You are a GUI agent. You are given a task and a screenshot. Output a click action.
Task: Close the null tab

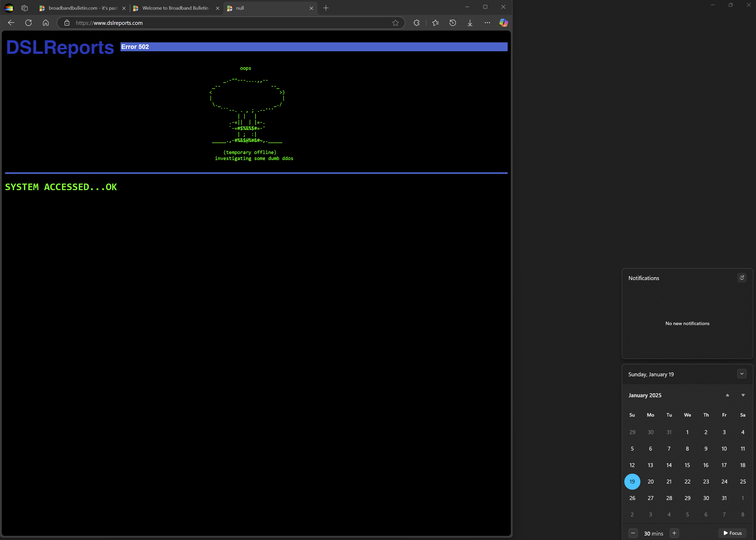point(311,8)
